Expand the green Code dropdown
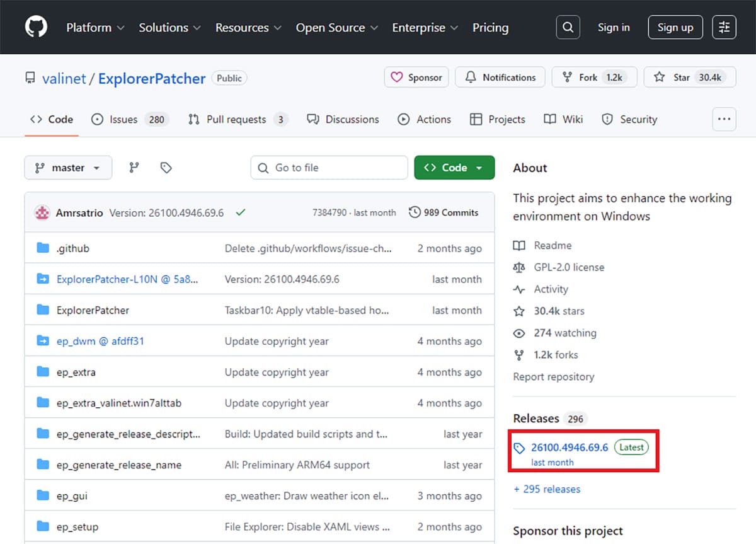 click(x=454, y=168)
